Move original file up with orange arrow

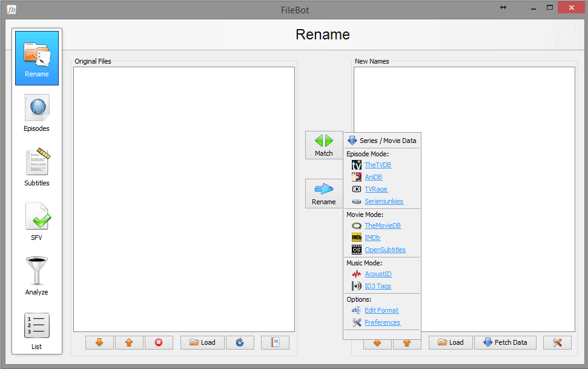click(x=129, y=342)
